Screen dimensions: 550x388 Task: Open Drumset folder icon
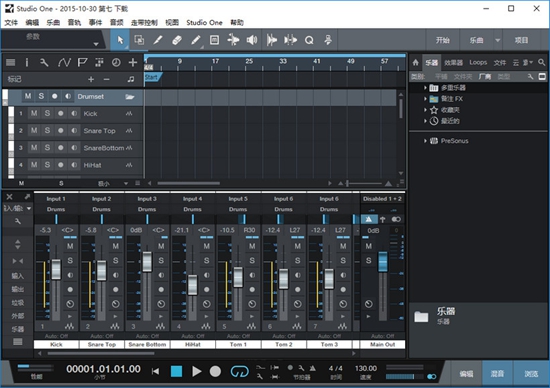(x=130, y=96)
